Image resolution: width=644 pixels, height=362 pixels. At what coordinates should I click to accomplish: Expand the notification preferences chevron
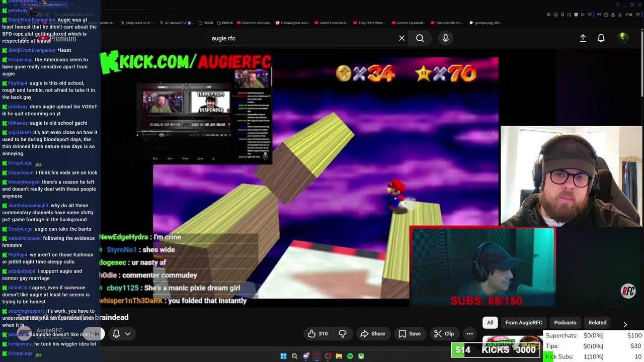tap(128, 334)
